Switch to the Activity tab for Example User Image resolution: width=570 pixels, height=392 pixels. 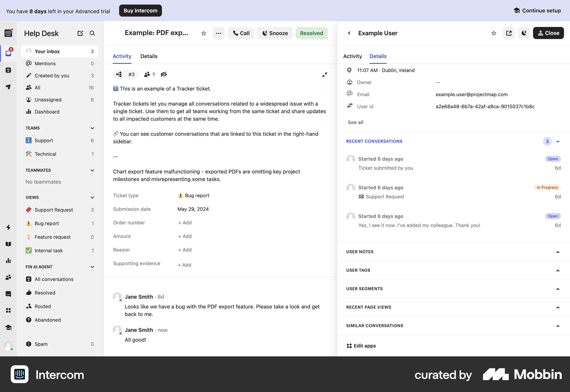coord(352,56)
